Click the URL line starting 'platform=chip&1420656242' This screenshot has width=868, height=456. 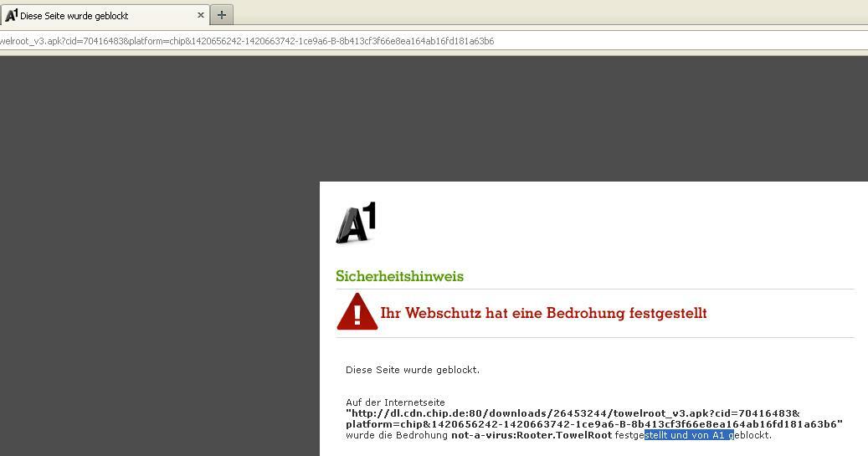tap(594, 424)
